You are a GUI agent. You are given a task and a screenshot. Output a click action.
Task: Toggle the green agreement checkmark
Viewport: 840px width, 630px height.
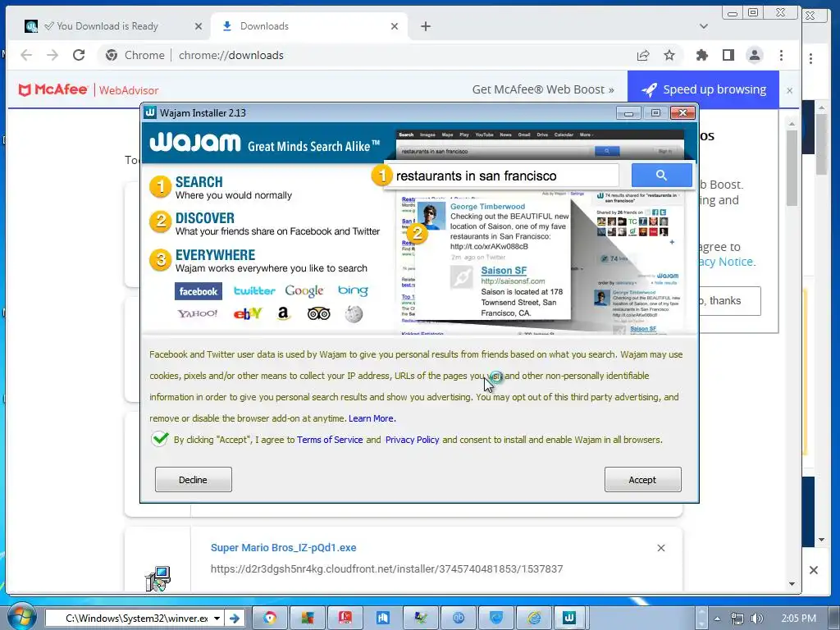(x=159, y=440)
